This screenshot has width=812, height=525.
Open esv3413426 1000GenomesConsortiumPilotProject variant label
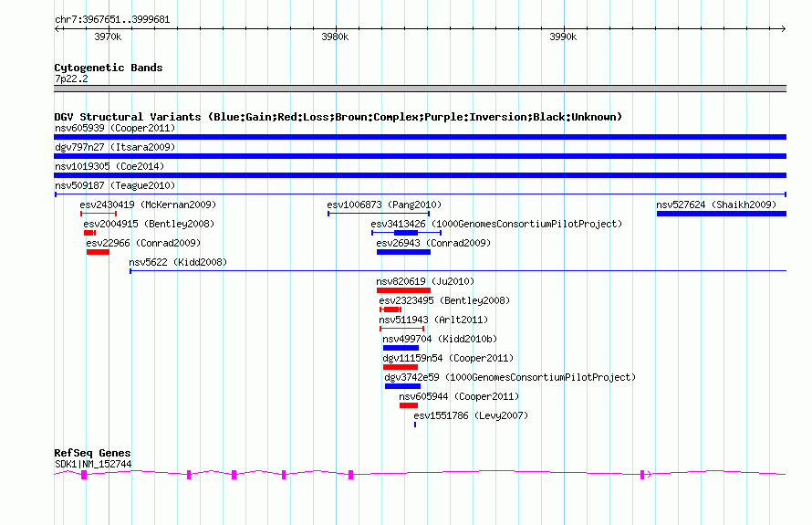point(496,224)
